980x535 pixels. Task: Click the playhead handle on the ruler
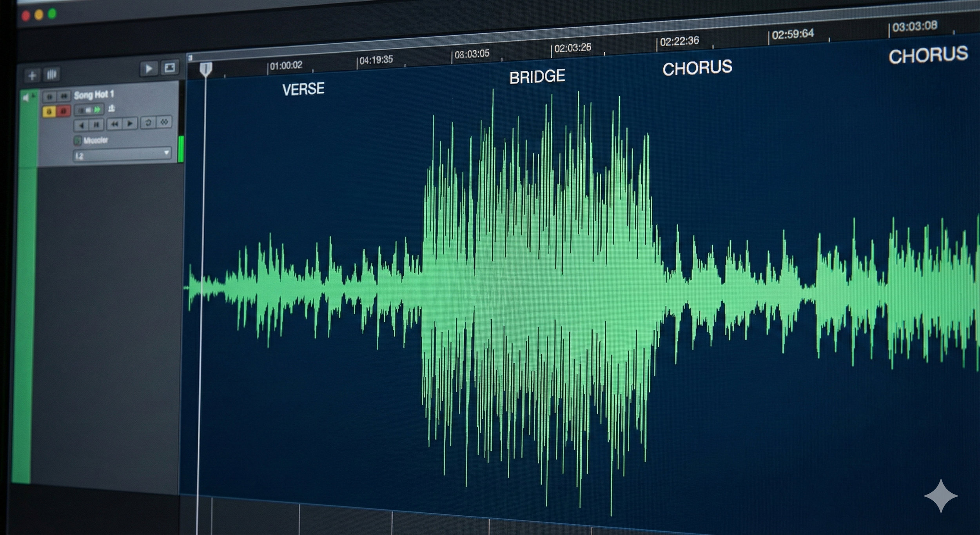pyautogui.click(x=205, y=69)
